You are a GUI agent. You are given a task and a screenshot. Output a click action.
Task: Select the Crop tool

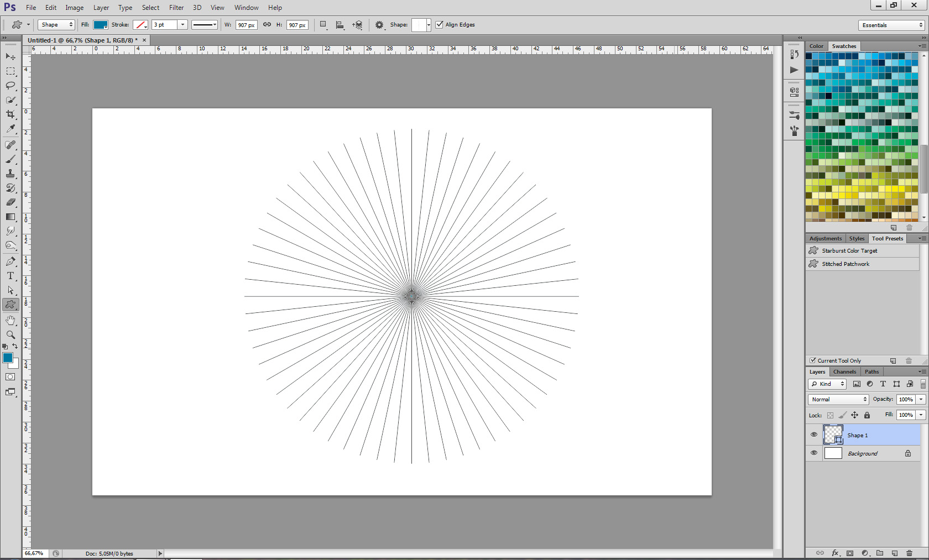click(x=11, y=114)
